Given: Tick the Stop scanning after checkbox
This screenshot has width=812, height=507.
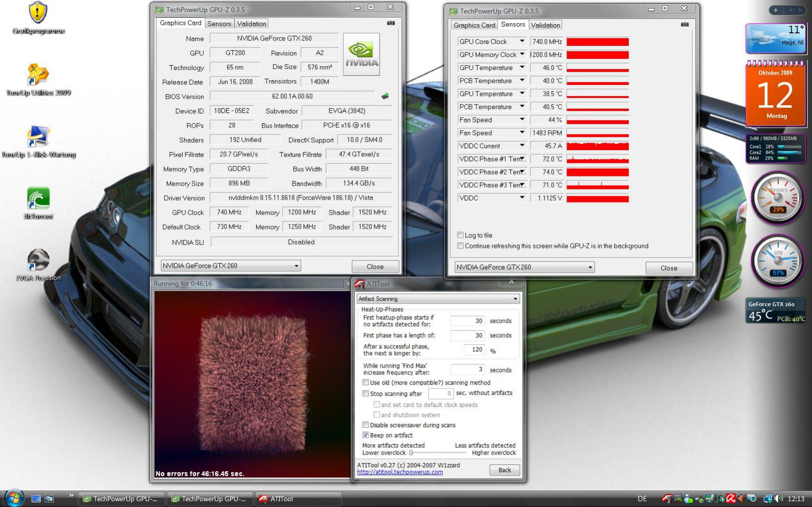Looking at the screenshot, I should (x=366, y=393).
